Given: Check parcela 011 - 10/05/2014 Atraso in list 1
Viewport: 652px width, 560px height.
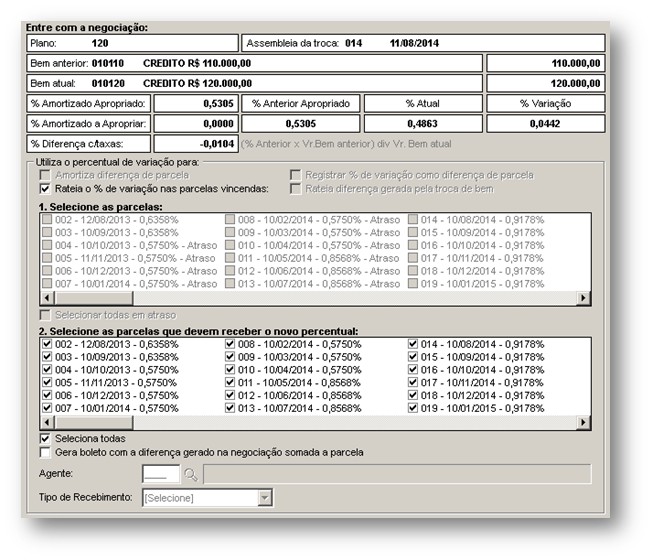Looking at the screenshot, I should coord(230,258).
